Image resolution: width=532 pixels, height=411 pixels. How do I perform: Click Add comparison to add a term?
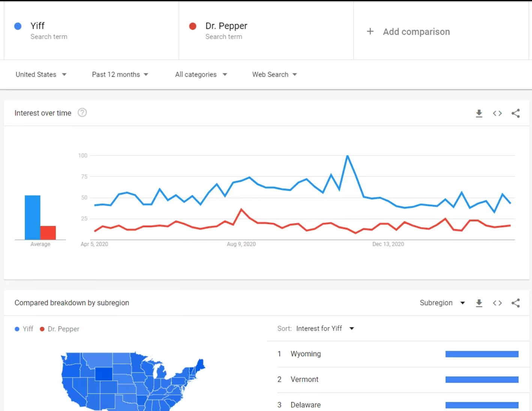(x=408, y=31)
